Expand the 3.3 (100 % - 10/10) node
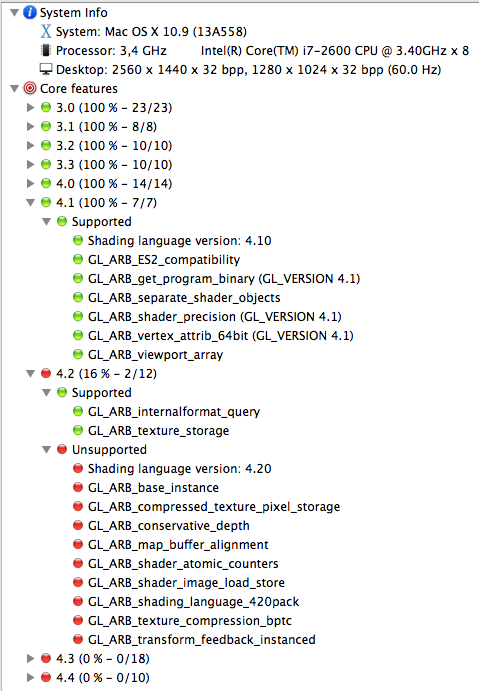 pos(30,164)
